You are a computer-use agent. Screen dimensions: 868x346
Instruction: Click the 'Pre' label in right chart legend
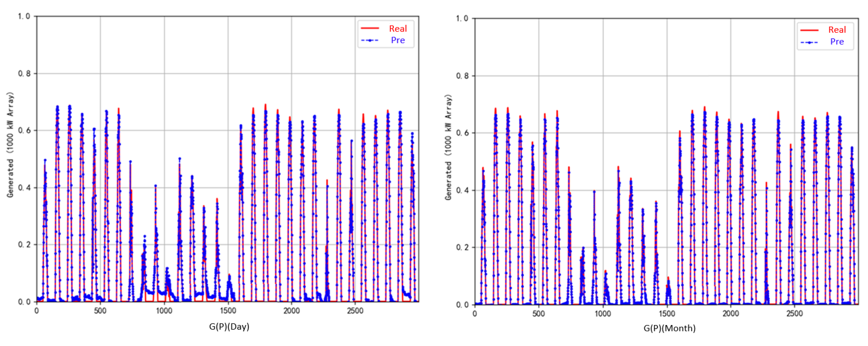[837, 42]
